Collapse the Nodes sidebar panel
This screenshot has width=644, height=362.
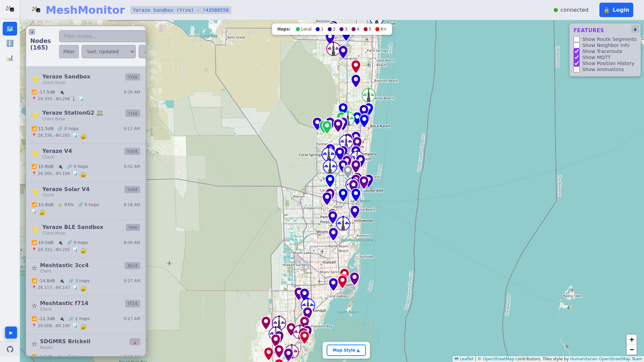[x=32, y=32]
